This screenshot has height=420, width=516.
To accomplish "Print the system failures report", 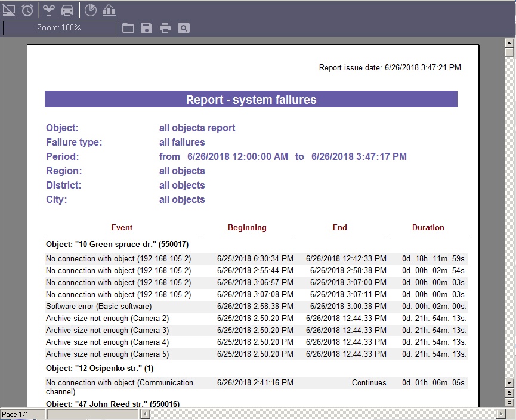I will tap(165, 28).
